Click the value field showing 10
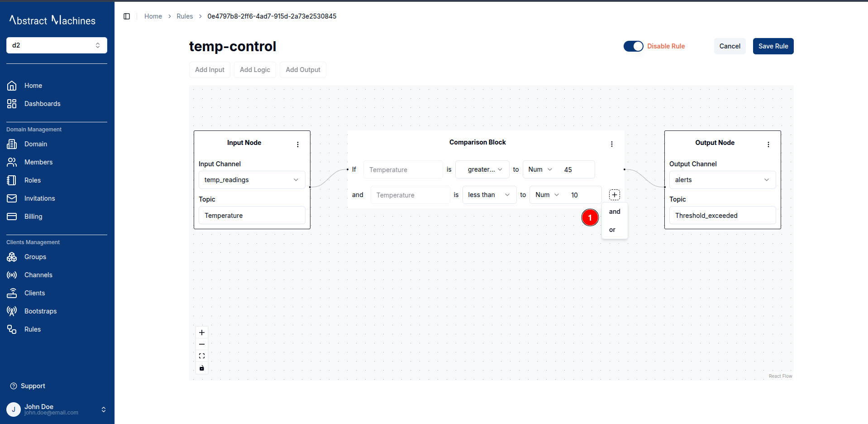 point(583,195)
